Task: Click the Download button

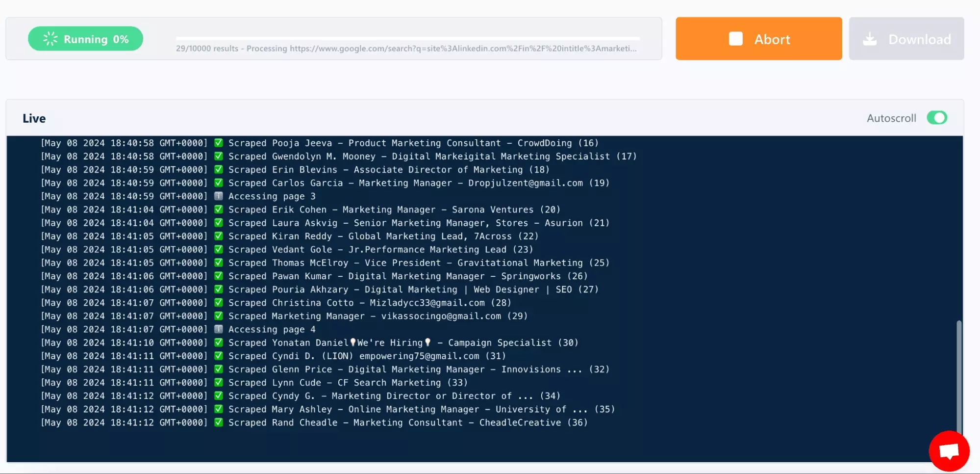Action: 906,38
